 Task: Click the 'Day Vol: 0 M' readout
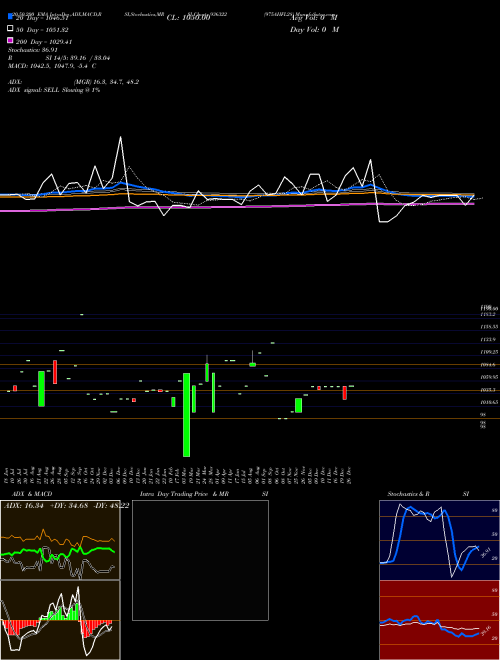pyautogui.click(x=314, y=29)
